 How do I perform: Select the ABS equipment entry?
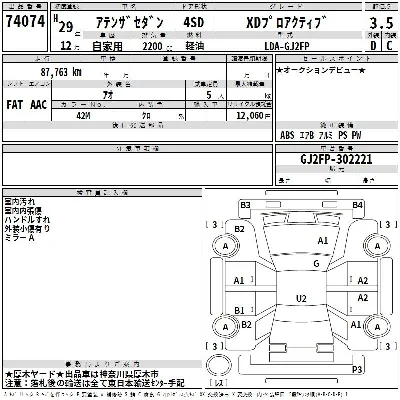[x=287, y=135]
